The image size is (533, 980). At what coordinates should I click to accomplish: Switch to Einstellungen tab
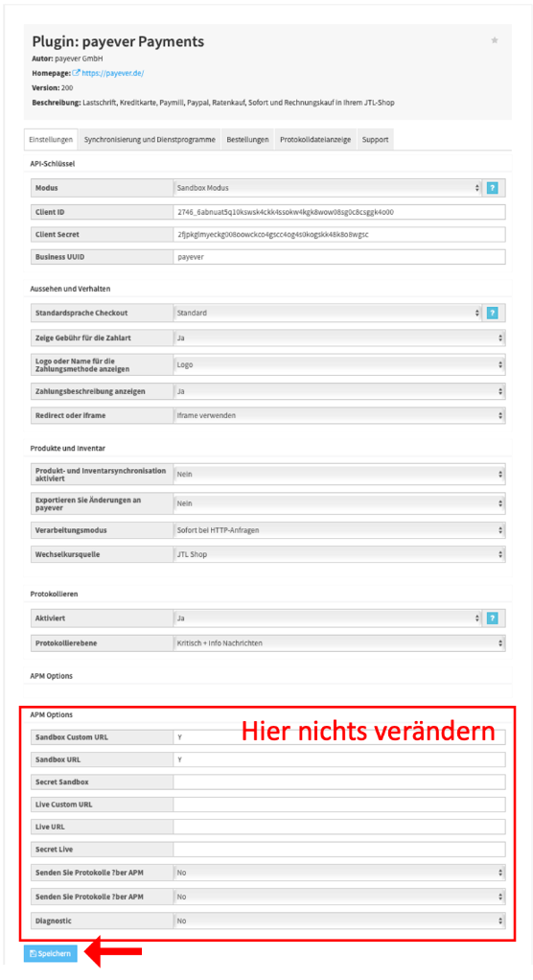coord(51,139)
